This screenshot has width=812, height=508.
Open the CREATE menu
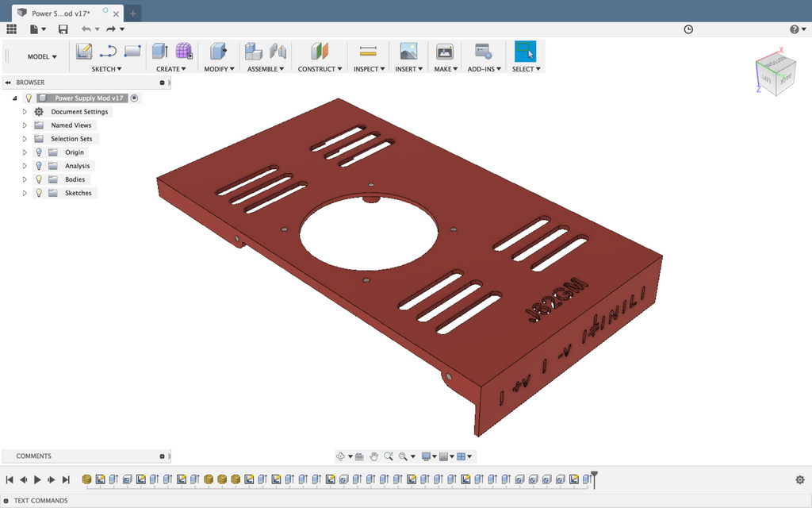click(x=171, y=69)
